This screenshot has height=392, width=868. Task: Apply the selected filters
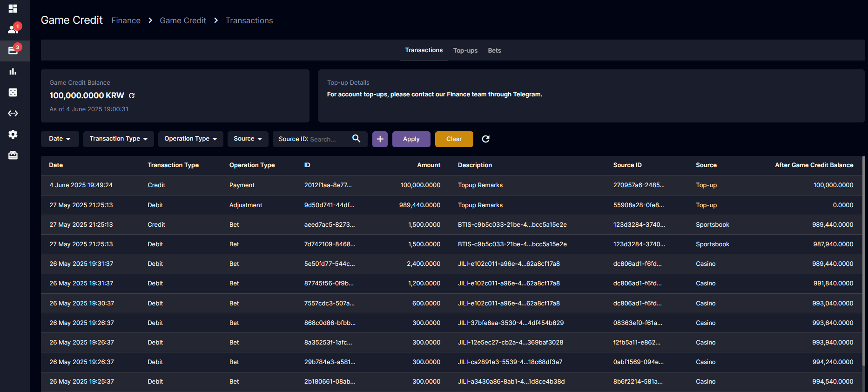[x=411, y=139]
